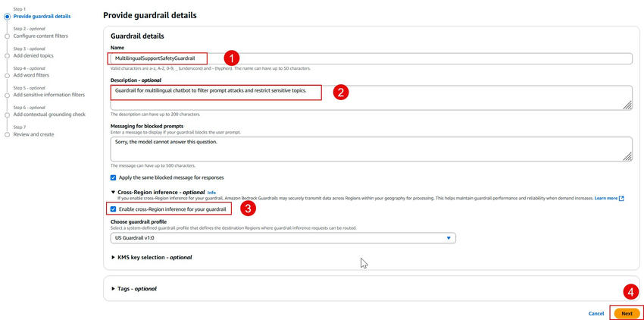The height and width of the screenshot is (320, 644).
Task: Click the Cancel link
Action: tap(596, 313)
